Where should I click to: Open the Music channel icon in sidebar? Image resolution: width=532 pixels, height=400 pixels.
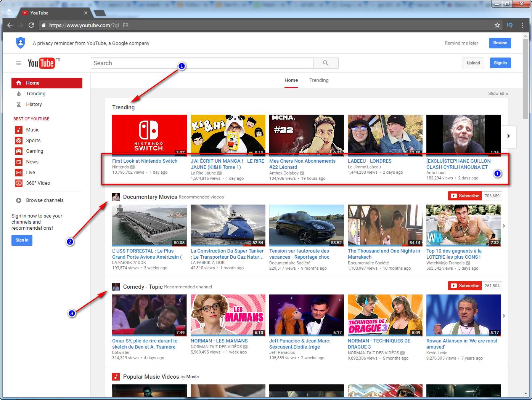coord(19,130)
